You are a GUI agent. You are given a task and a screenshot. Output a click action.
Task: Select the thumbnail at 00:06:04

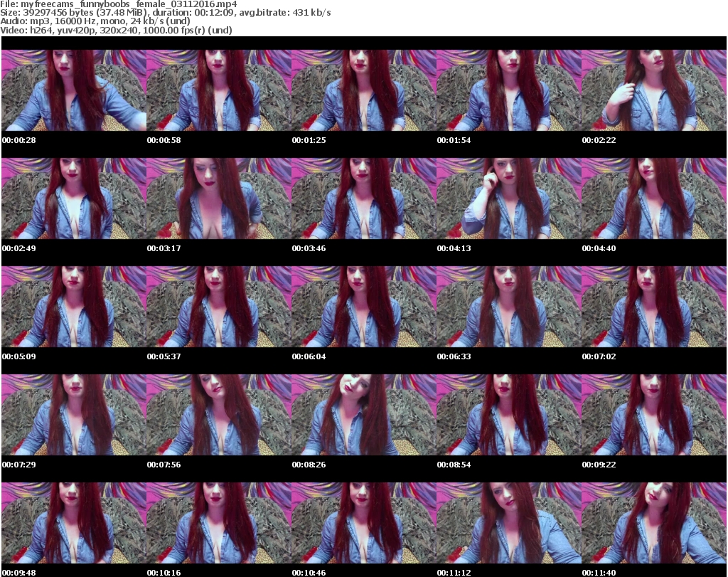point(363,307)
